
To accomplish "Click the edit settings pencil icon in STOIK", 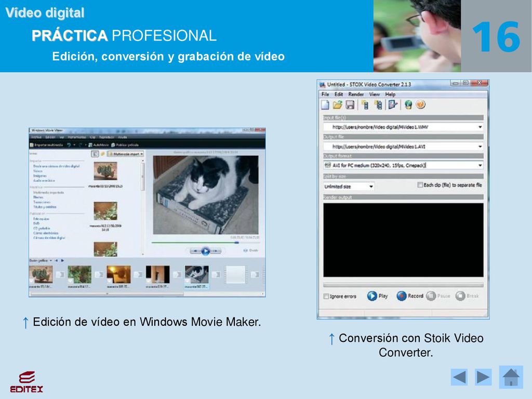I will coord(393,105).
